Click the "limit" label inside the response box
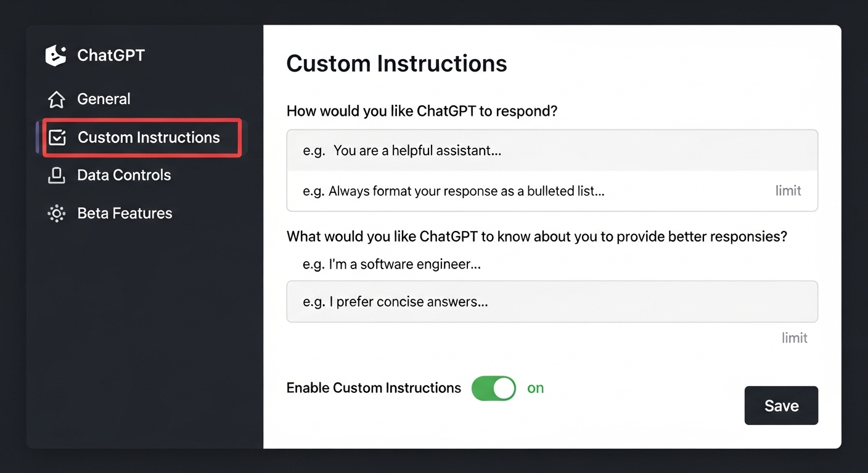The width and height of the screenshot is (868, 473). (788, 191)
